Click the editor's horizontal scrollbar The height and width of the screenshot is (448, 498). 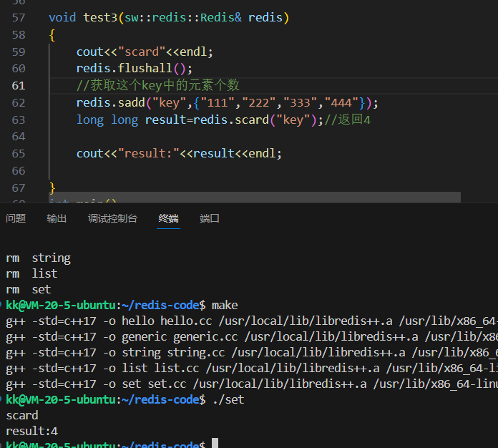254,197
